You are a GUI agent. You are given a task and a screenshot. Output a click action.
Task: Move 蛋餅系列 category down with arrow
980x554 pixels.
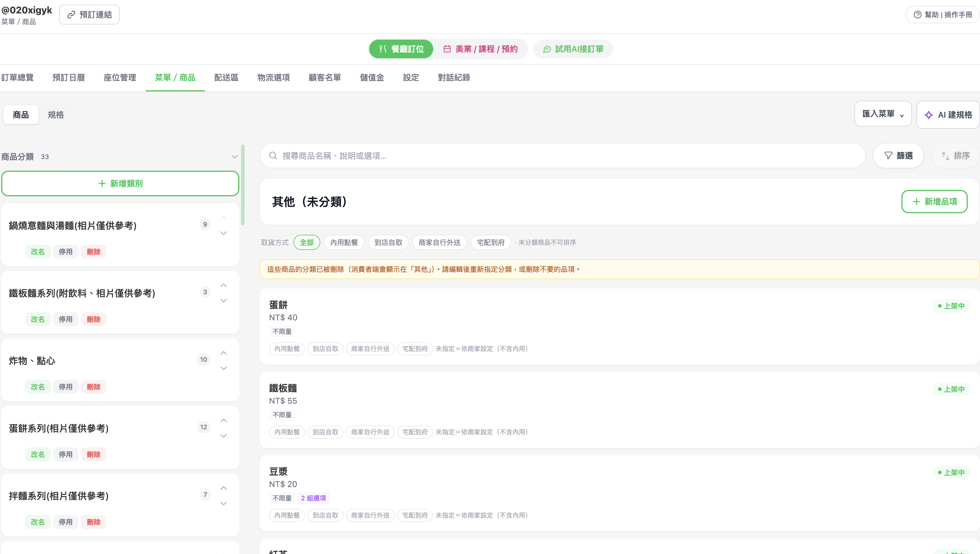pos(224,436)
